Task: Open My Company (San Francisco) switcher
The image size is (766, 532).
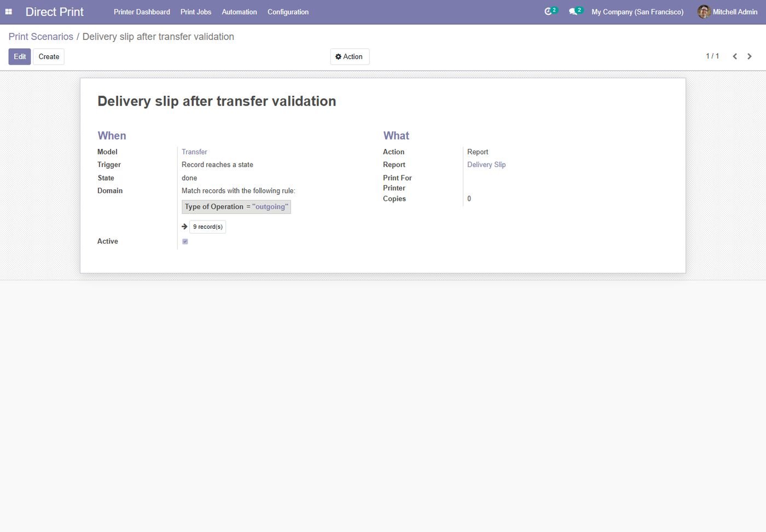Action: tap(637, 11)
